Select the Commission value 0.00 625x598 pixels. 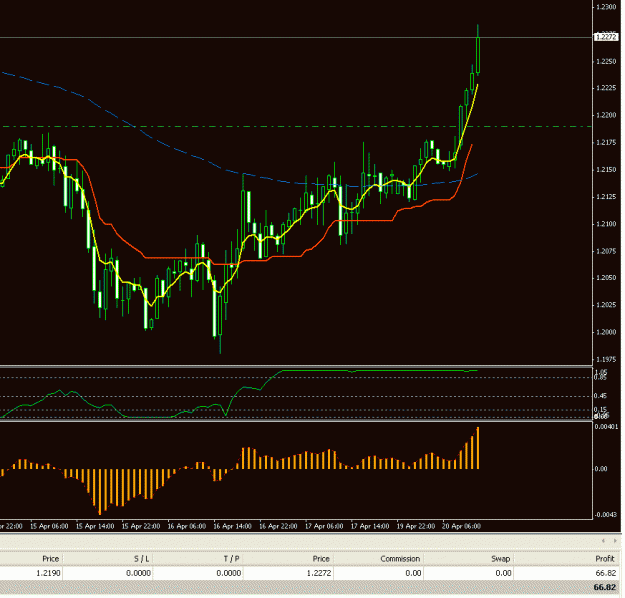pos(413,573)
